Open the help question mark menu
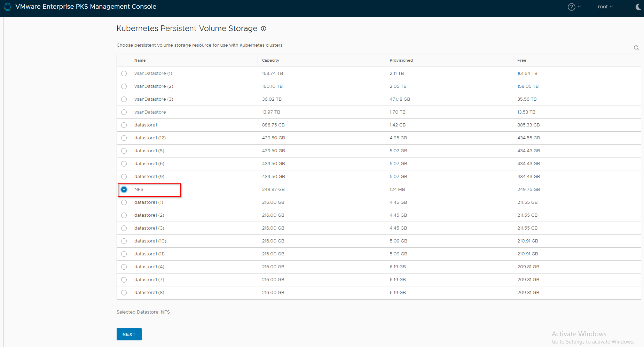 point(574,7)
